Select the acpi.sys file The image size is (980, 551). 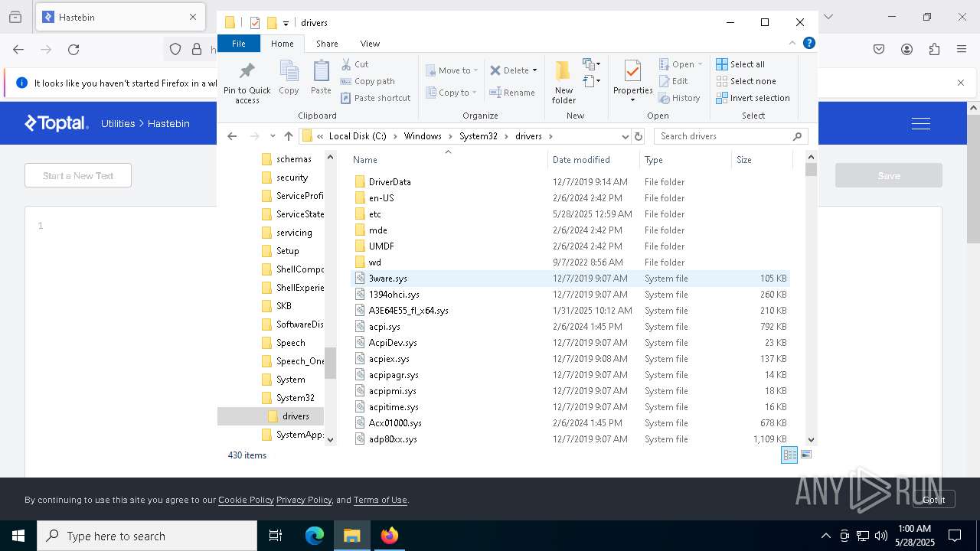(x=570, y=327)
